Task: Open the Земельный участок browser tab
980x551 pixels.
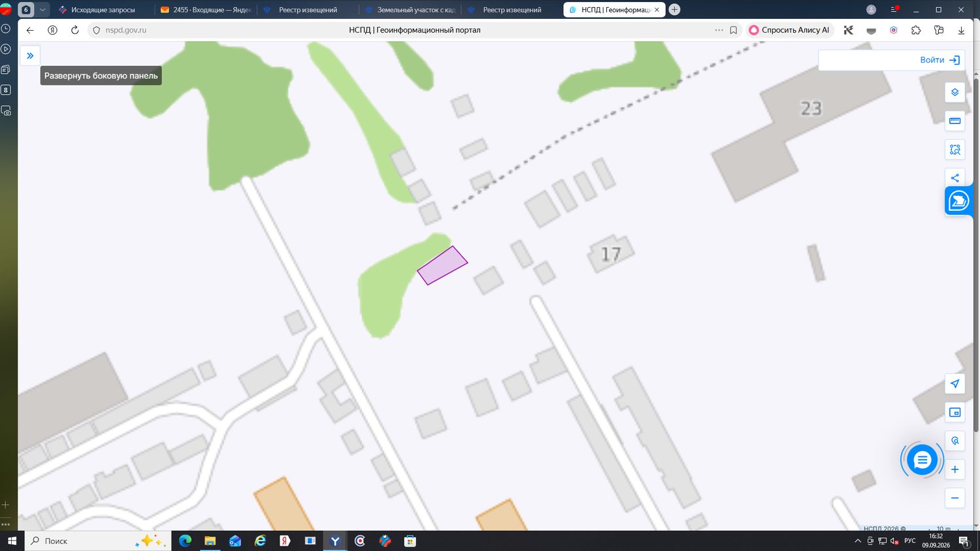Action: [411, 10]
